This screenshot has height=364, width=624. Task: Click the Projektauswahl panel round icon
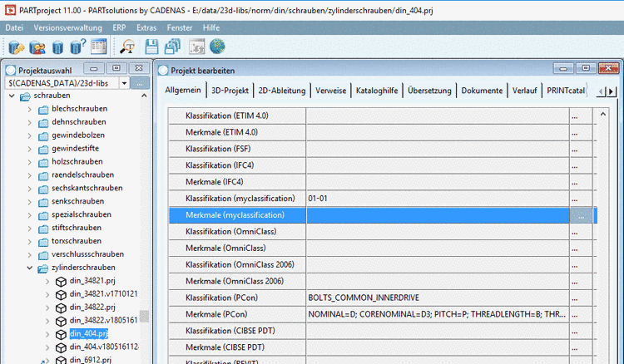click(x=11, y=71)
